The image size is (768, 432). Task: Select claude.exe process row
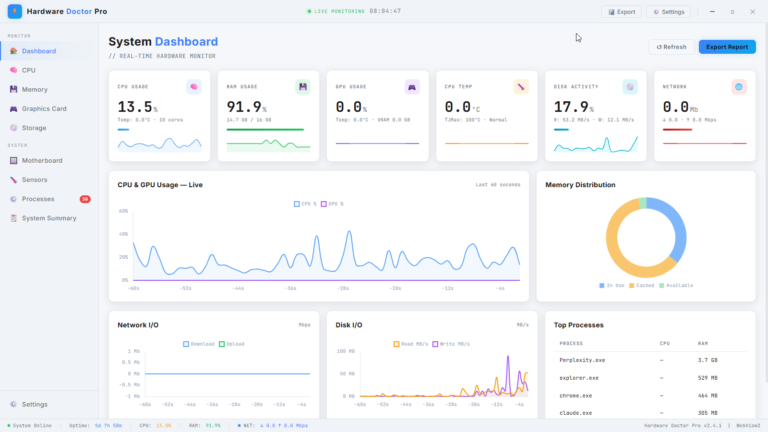click(650, 412)
